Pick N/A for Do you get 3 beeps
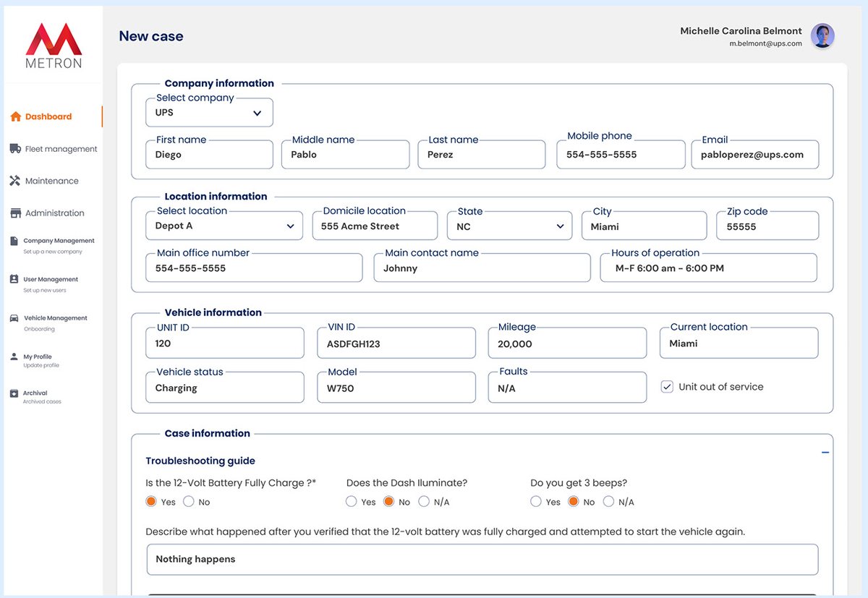The height and width of the screenshot is (598, 868). (x=609, y=501)
